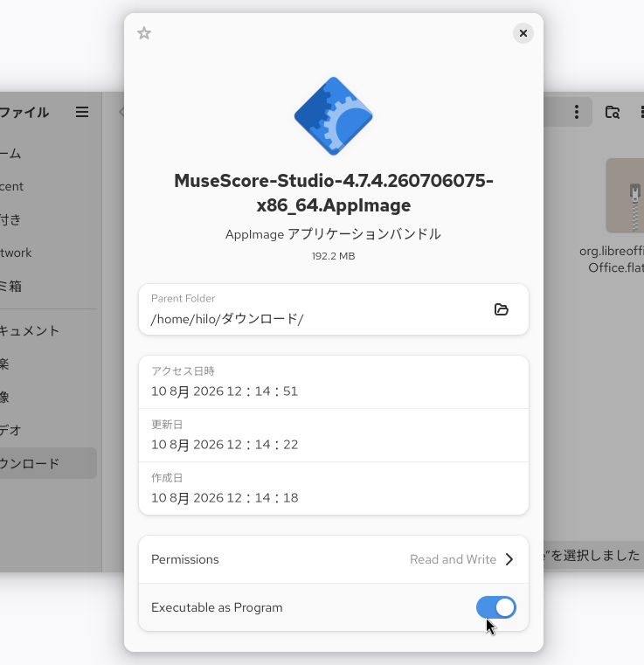Viewport: 644px width, 665px height.
Task: Click folder search icon in Files toolbar
Action: (613, 112)
